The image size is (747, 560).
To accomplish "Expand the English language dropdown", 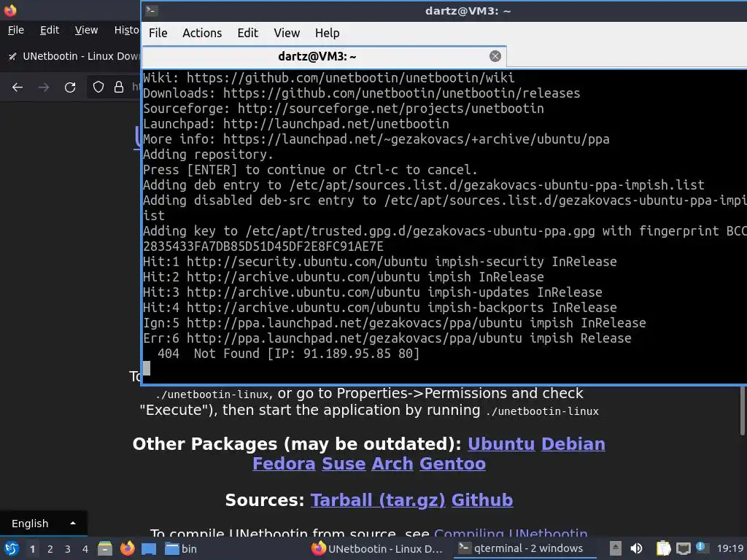I will (x=44, y=524).
